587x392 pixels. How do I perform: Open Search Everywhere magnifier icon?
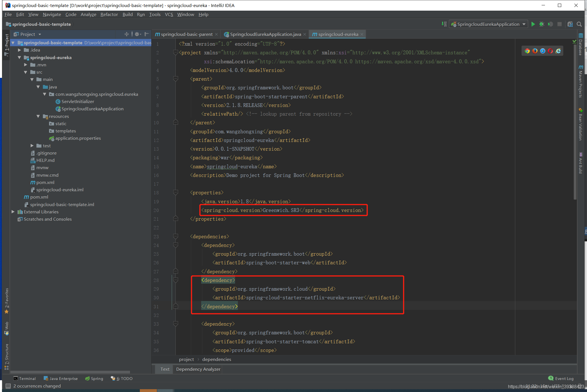[579, 24]
